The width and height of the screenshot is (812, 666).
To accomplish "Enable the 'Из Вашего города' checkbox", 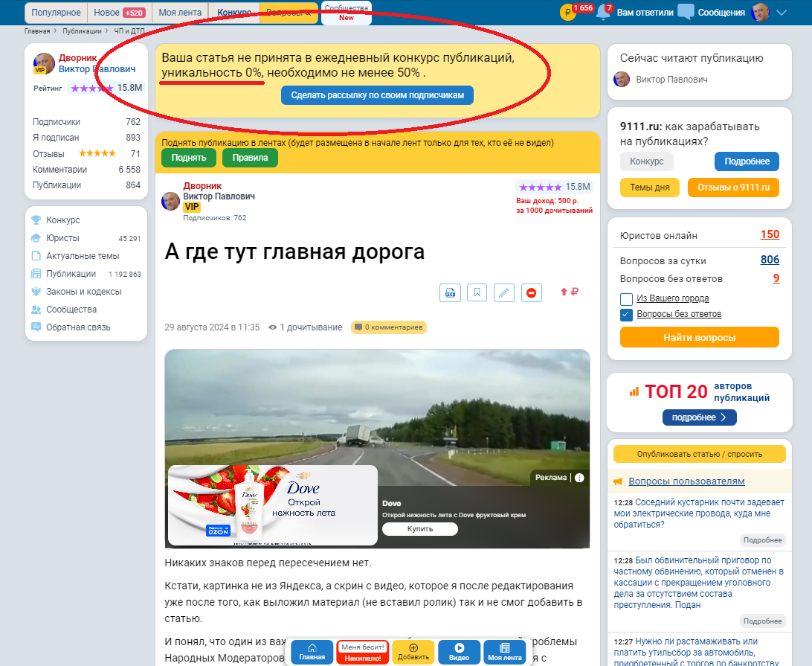I will pos(626,298).
